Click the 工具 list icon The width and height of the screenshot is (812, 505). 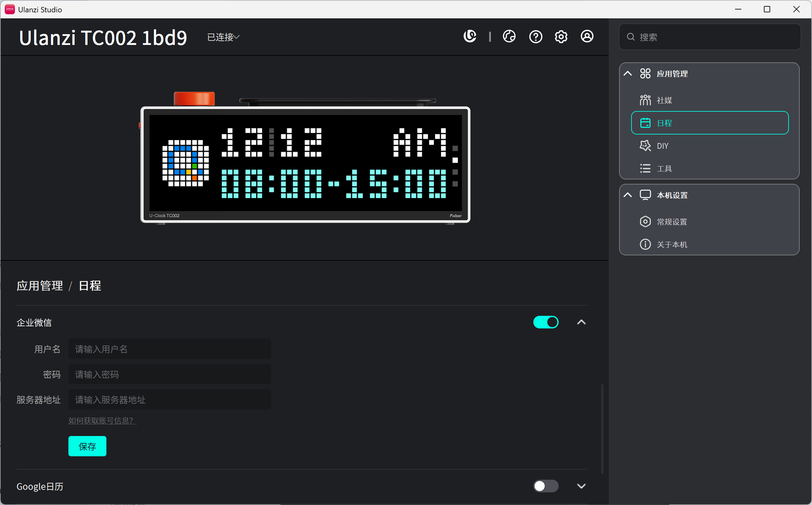[x=645, y=168]
